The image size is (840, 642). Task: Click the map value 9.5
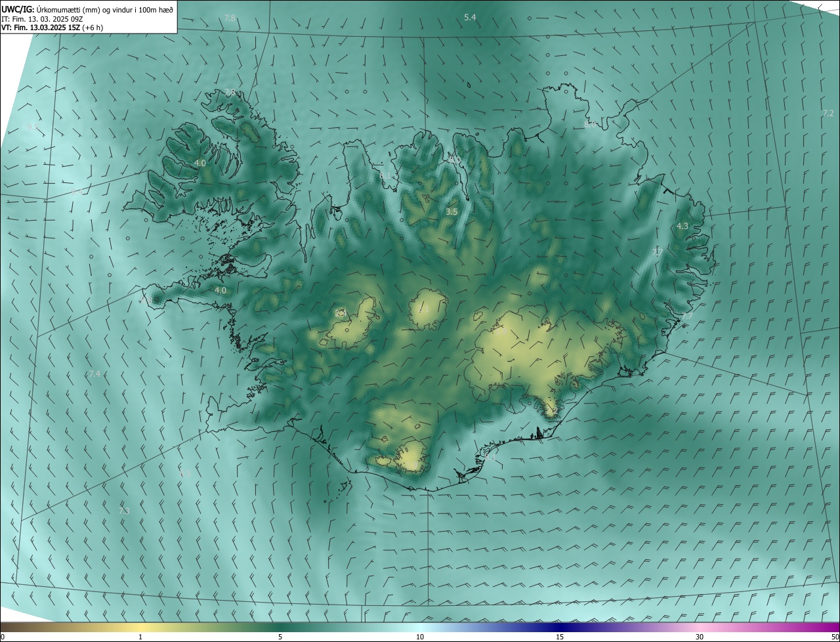point(32,127)
